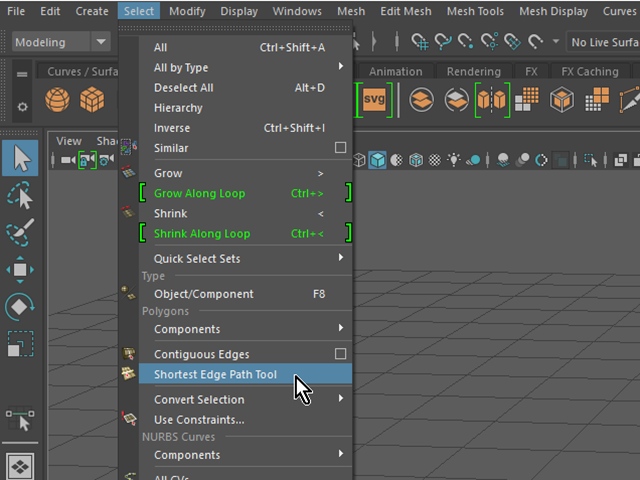The height and width of the screenshot is (480, 640).
Task: Click the SVG shelf icon
Action: pos(374,100)
